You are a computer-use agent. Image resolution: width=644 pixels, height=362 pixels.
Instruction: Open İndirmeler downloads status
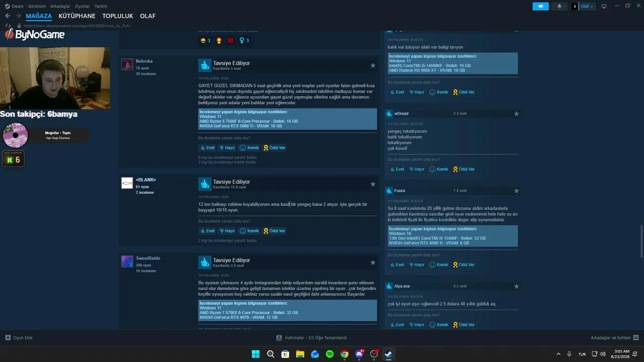click(x=312, y=338)
